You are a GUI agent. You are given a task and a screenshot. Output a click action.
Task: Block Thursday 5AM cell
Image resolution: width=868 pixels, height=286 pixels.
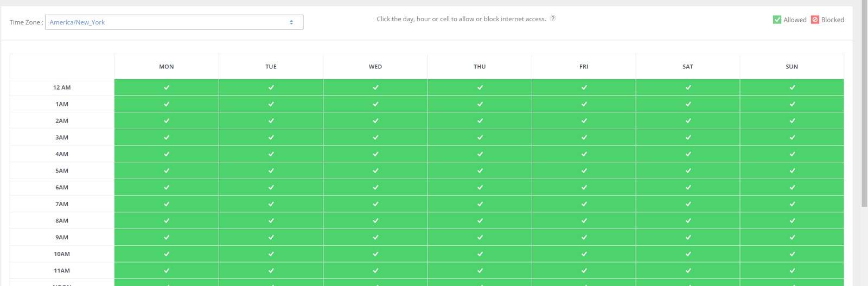pyautogui.click(x=480, y=171)
